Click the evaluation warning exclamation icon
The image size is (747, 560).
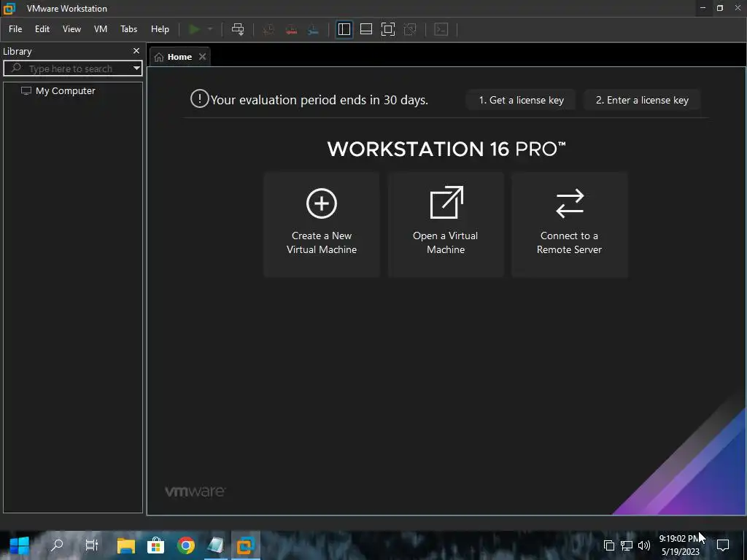(199, 99)
